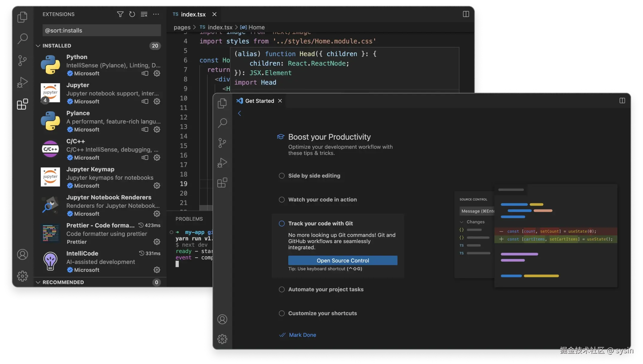The width and height of the screenshot is (643, 364).
Task: Collapse the INSTALLED extensions section
Action: [x=38, y=45]
